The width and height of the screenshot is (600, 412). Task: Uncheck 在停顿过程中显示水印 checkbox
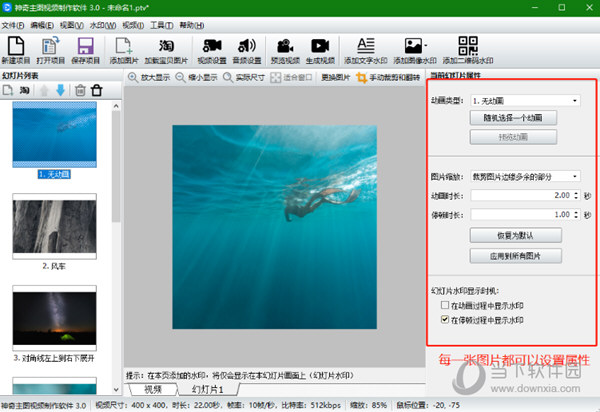[445, 319]
